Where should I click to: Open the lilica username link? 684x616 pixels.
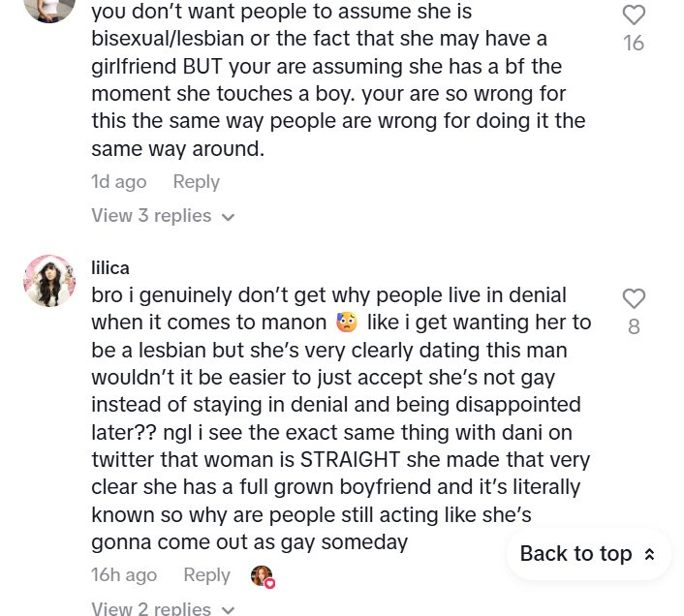pos(110,267)
